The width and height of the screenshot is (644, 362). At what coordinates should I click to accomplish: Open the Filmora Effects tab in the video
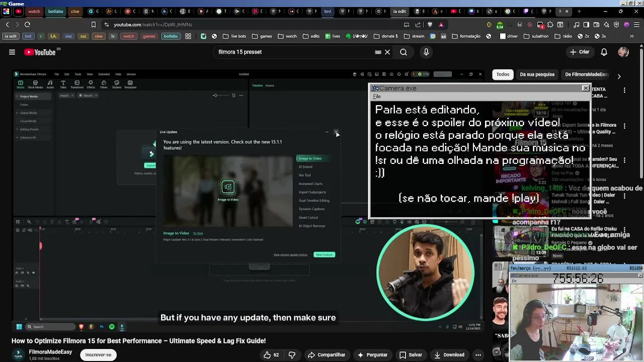click(x=91, y=84)
